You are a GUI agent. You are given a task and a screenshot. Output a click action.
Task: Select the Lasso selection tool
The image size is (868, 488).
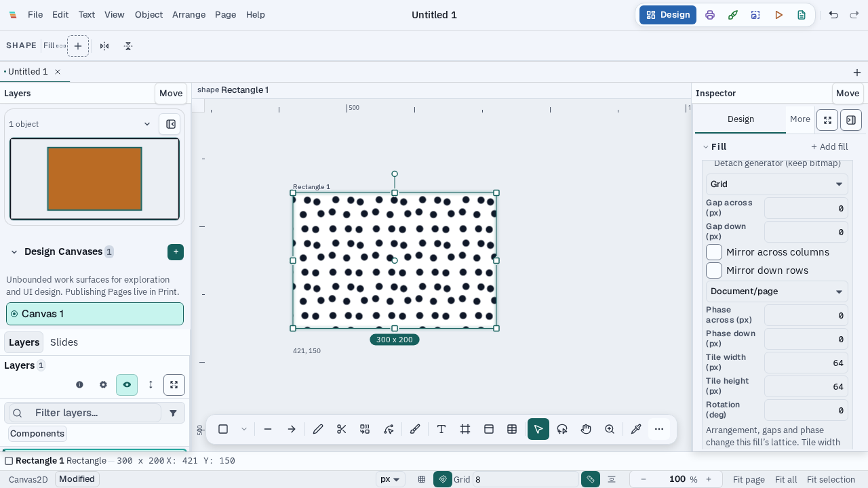click(562, 429)
